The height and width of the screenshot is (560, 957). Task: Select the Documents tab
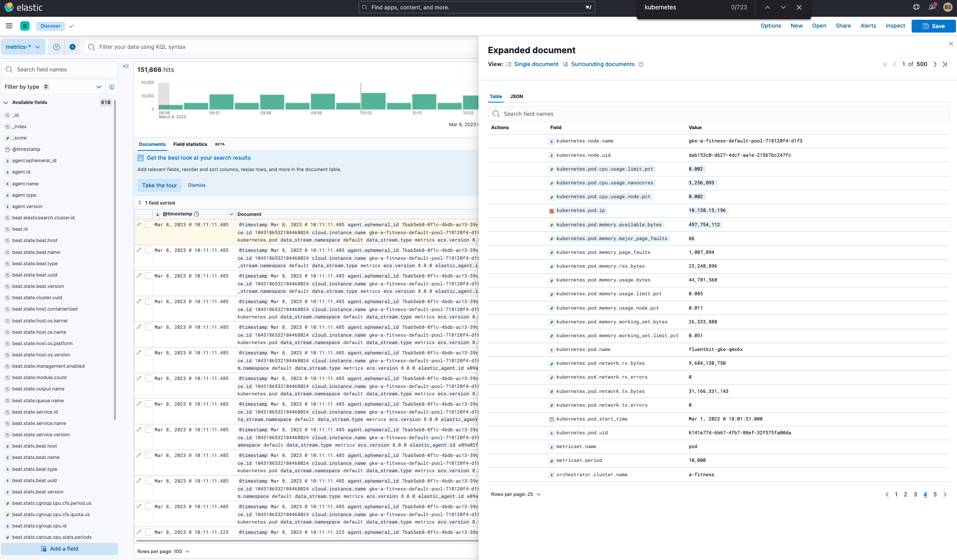coord(152,144)
